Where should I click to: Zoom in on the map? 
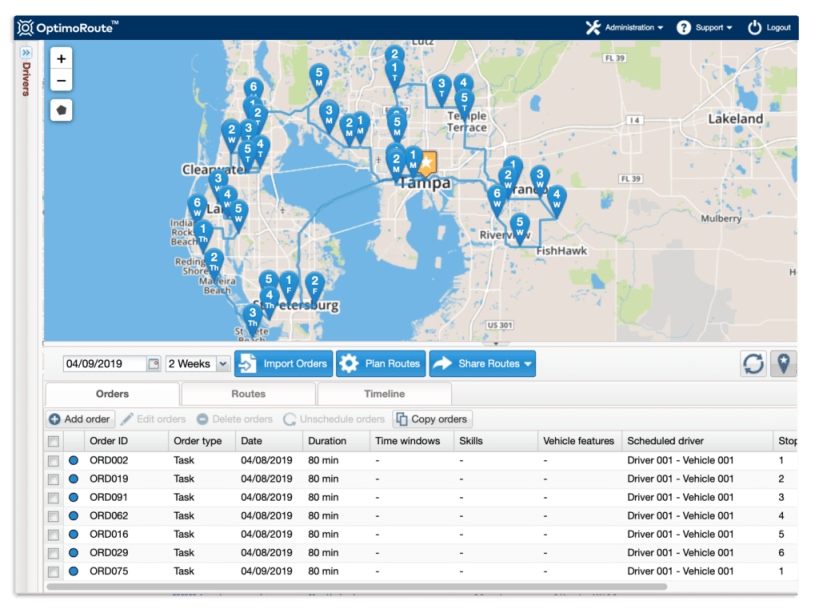point(62,60)
